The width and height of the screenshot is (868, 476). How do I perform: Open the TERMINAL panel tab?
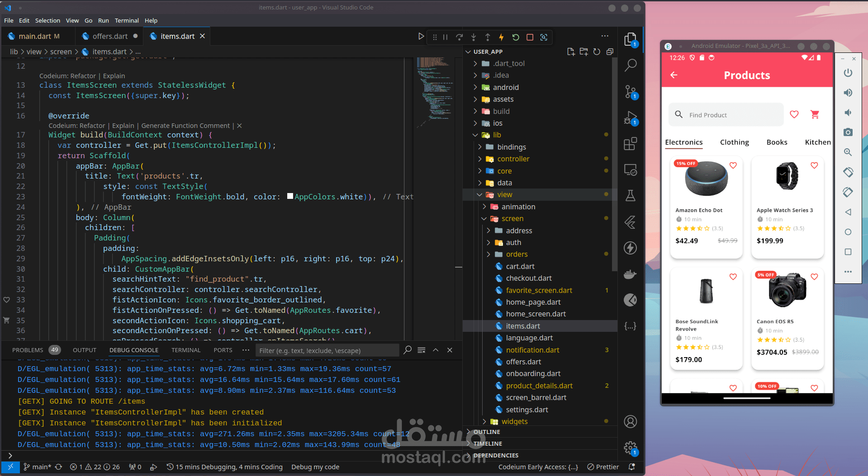[185, 350]
